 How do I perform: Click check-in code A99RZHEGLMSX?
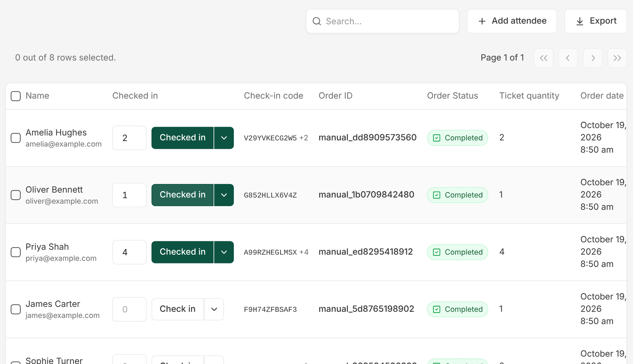click(x=270, y=253)
